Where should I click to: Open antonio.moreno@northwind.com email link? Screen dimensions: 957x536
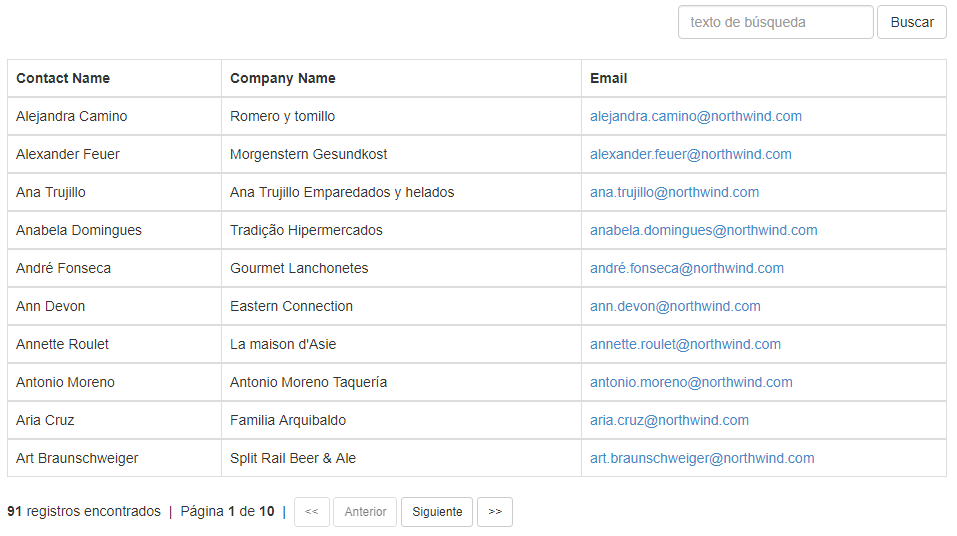[691, 382]
